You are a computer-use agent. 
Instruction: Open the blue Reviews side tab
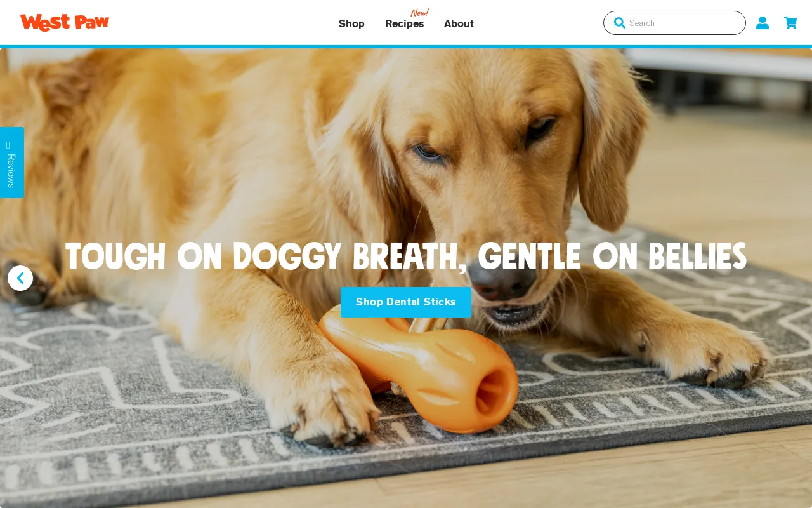pos(12,163)
